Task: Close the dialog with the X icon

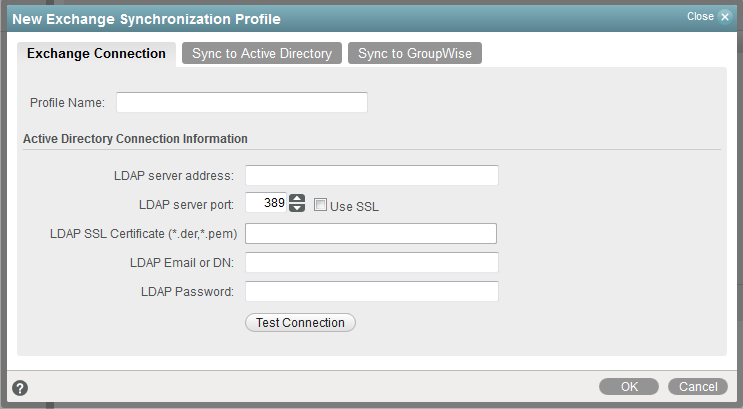Action: [x=725, y=17]
